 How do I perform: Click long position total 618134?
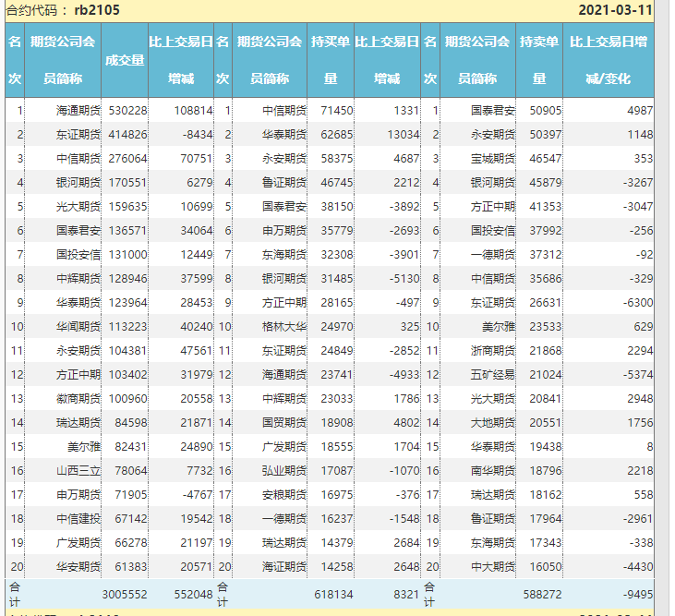[x=333, y=595]
